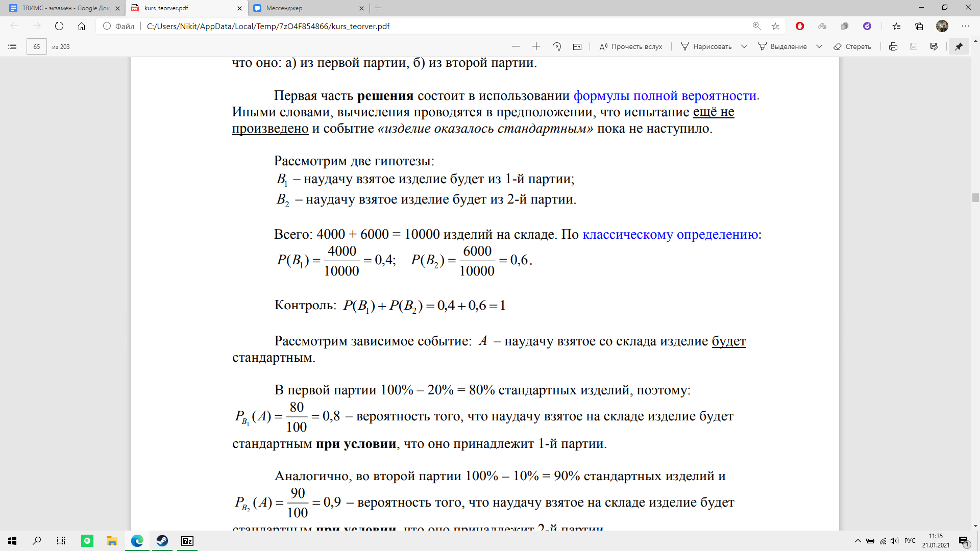Zoom out the PDF with minus icon
This screenshot has width=980, height=551.
(x=516, y=46)
